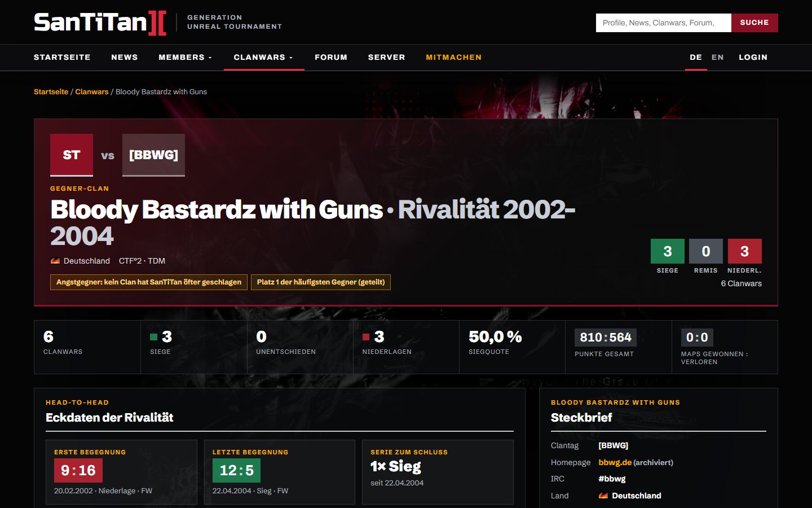Click the ST clan badge
The height and width of the screenshot is (508, 812).
[72, 155]
